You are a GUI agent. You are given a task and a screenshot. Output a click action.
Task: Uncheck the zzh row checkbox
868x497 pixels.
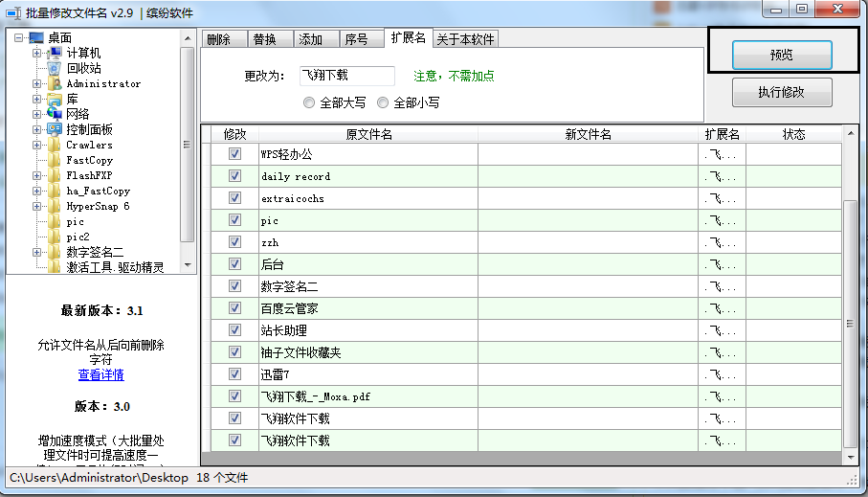click(x=234, y=241)
